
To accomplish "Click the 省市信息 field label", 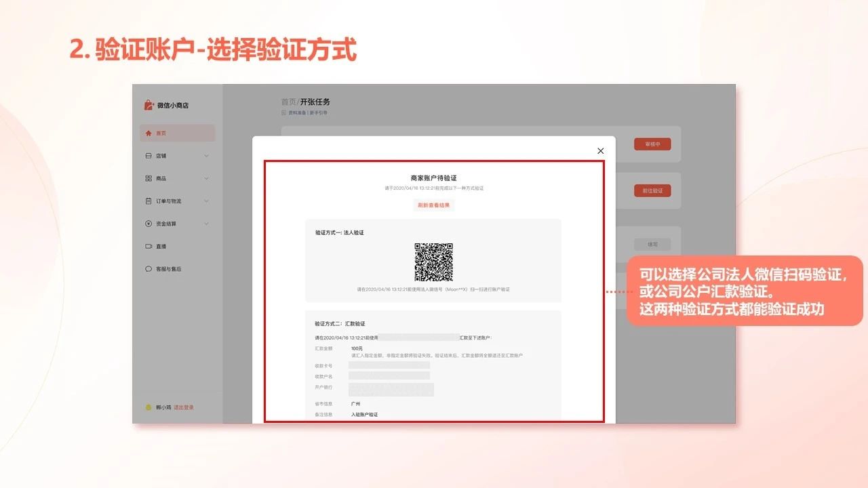I will 323,403.
